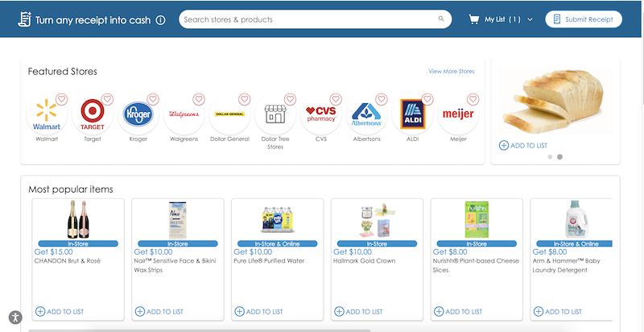Select the Meijer store logo
This screenshot has height=332, width=644.
458,114
